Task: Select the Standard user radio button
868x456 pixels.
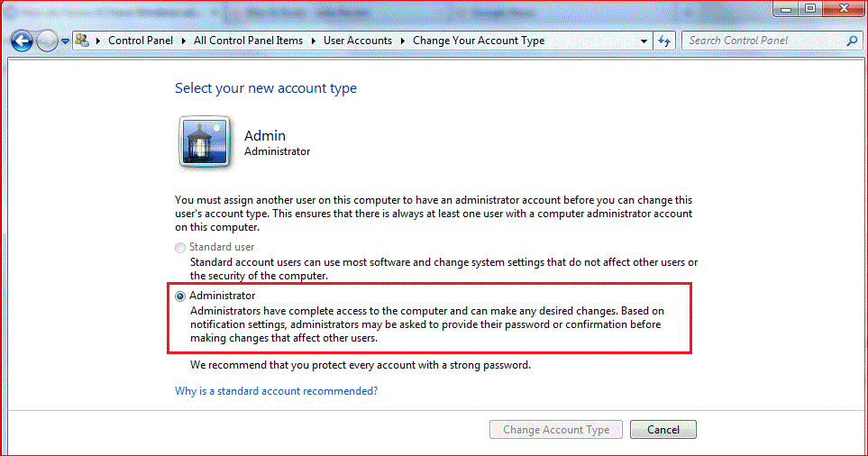Action: [x=180, y=247]
